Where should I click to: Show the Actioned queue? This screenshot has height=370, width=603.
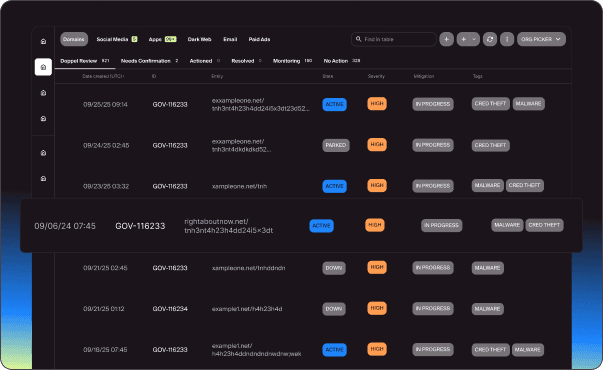pos(205,61)
